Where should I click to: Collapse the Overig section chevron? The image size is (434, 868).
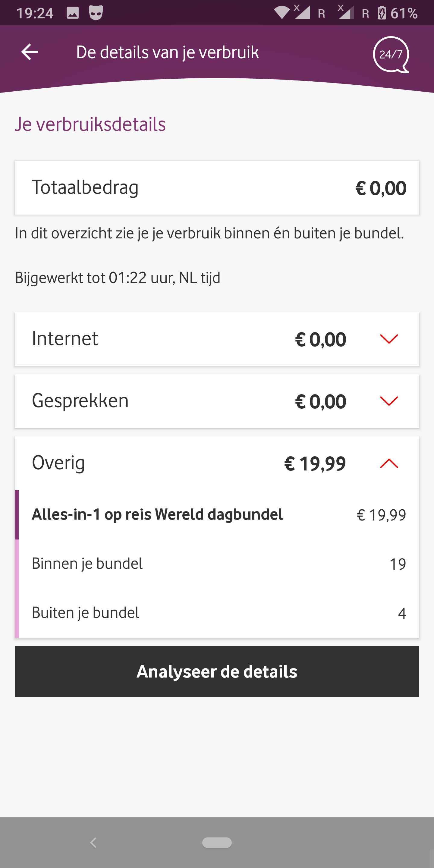tap(389, 463)
